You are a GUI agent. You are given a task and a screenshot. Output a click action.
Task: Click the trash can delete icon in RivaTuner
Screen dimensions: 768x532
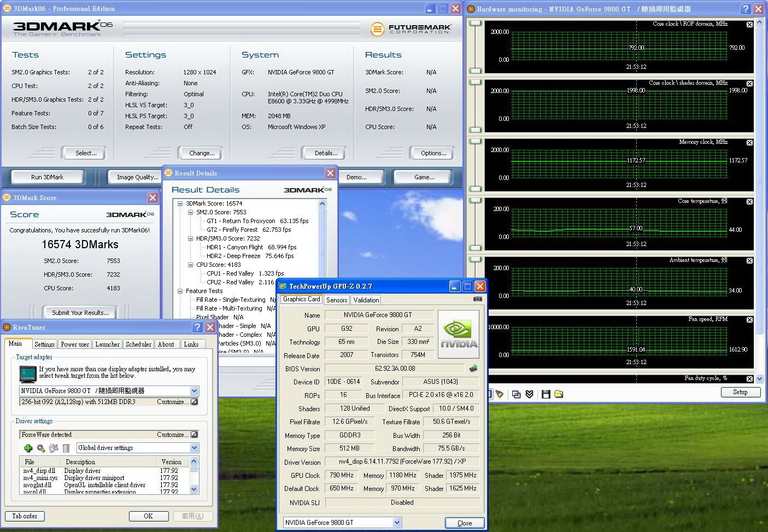pos(66,448)
